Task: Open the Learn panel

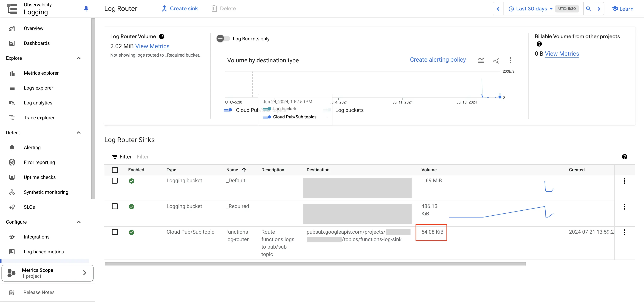Action: [623, 9]
